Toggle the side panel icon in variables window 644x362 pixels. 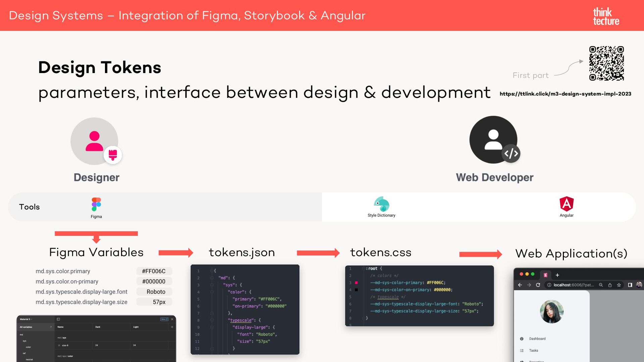[58, 319]
